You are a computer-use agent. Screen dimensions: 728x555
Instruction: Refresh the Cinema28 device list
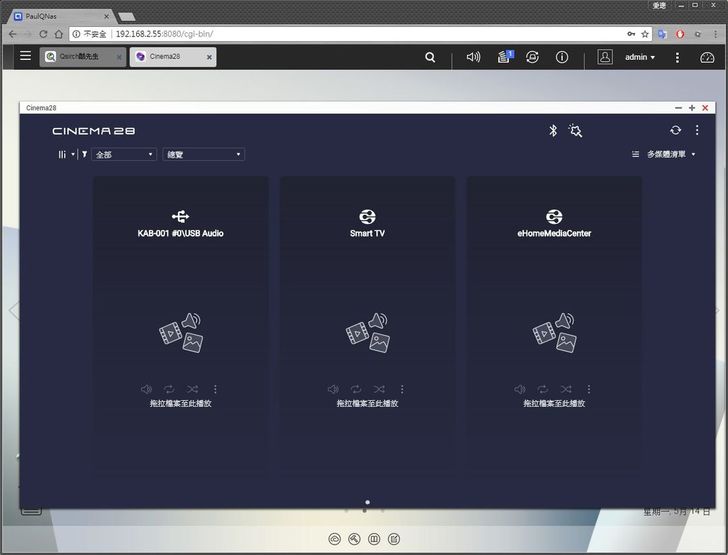coord(676,130)
